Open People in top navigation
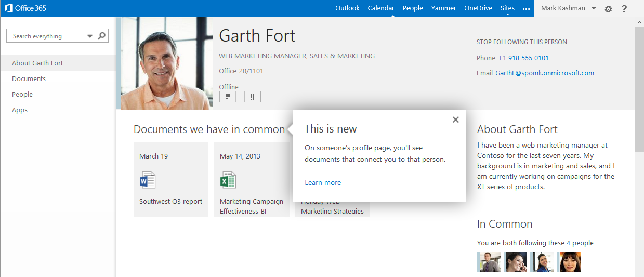This screenshot has height=277, width=644. (413, 8)
